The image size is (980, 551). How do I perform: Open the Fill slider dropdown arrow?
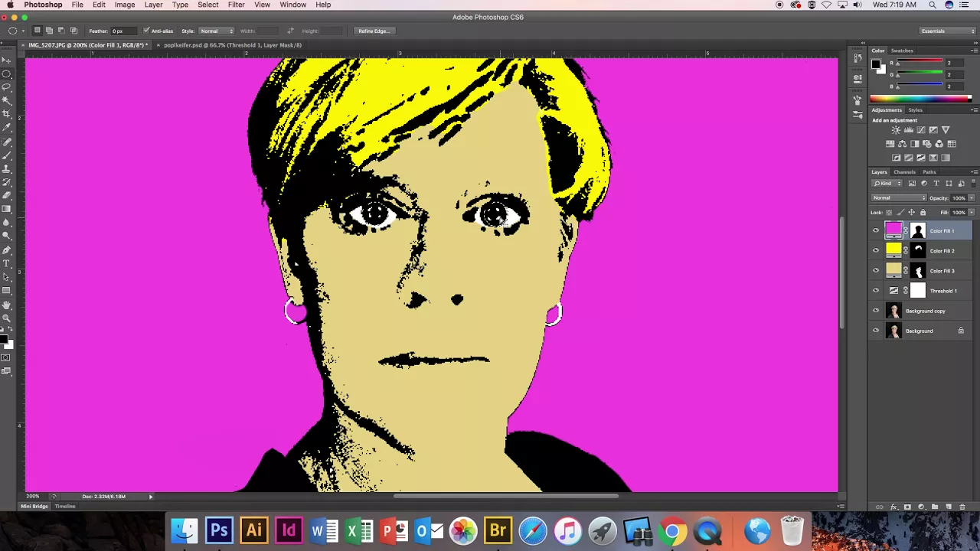[972, 212]
